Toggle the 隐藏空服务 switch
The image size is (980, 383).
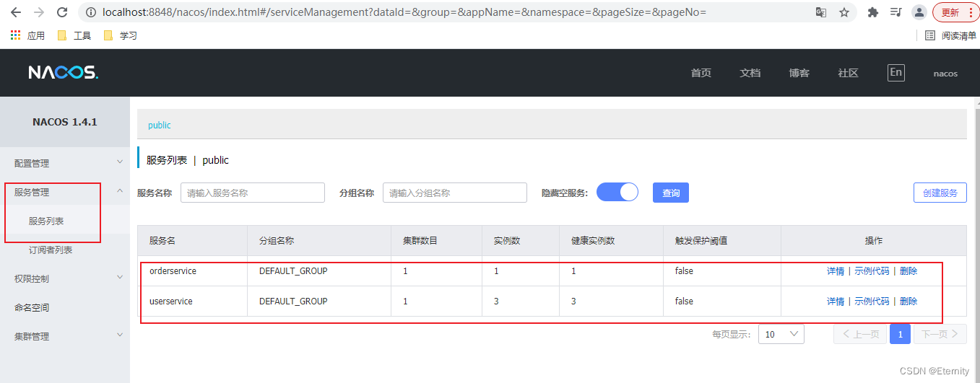tap(617, 192)
